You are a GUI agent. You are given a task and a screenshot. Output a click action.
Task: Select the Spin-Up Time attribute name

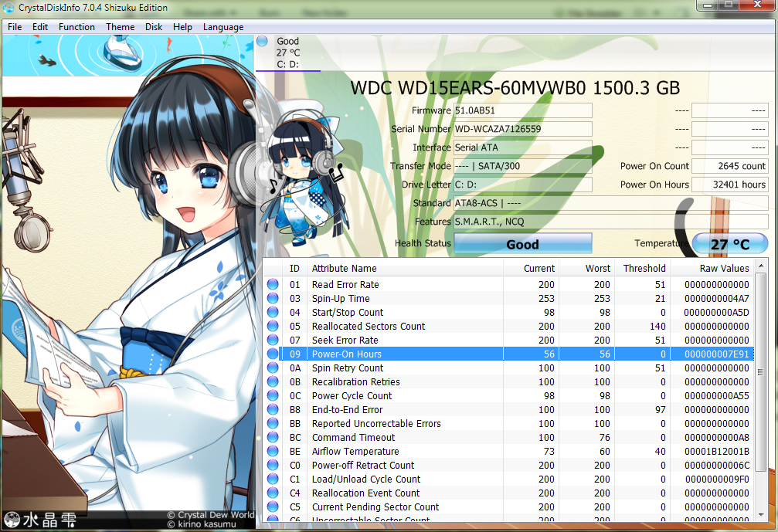point(341,299)
